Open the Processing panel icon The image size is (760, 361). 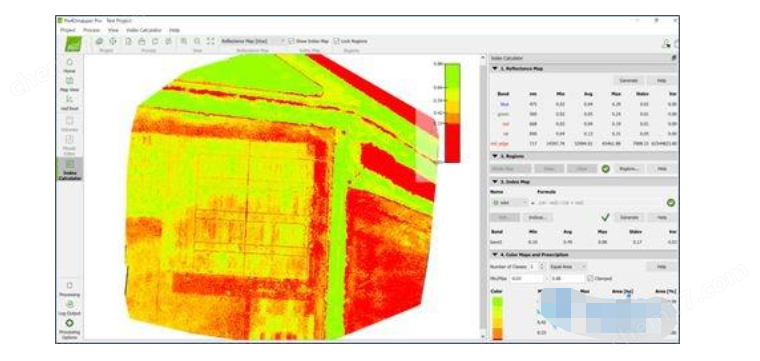point(70,289)
